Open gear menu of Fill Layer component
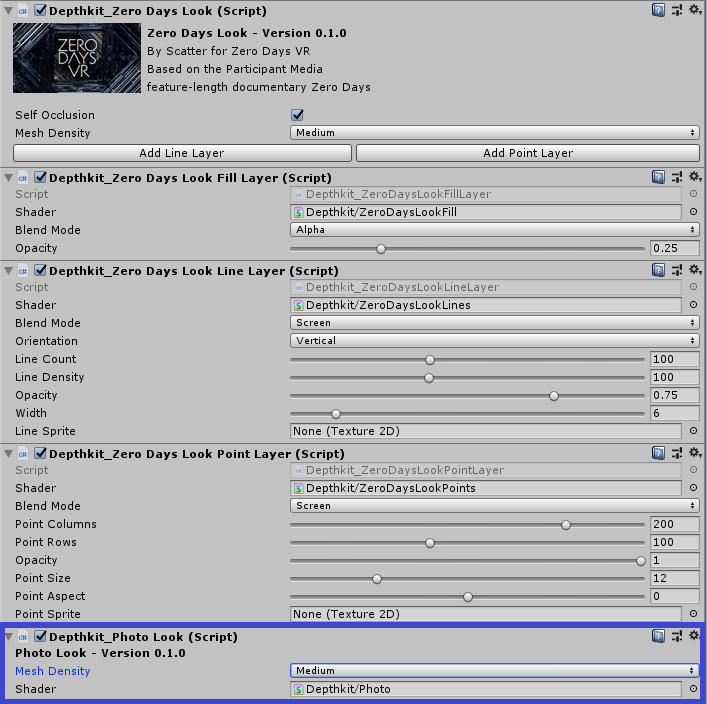Screen dimensions: 707x704 (695, 177)
